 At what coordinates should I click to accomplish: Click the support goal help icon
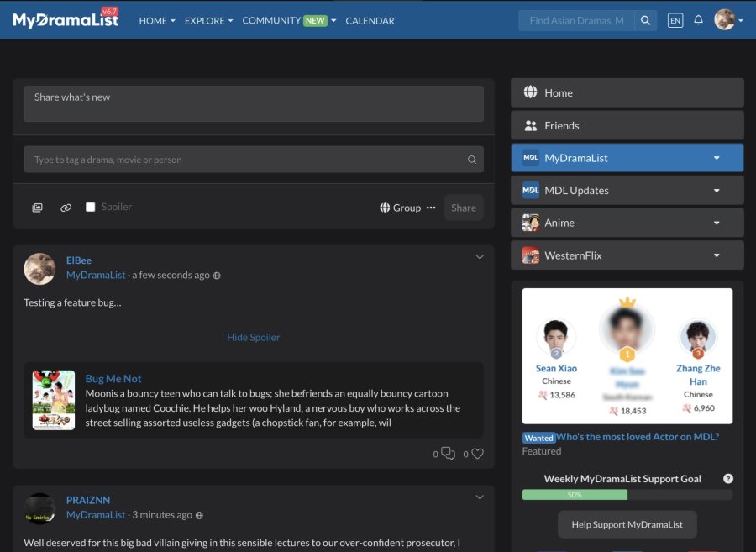click(728, 478)
